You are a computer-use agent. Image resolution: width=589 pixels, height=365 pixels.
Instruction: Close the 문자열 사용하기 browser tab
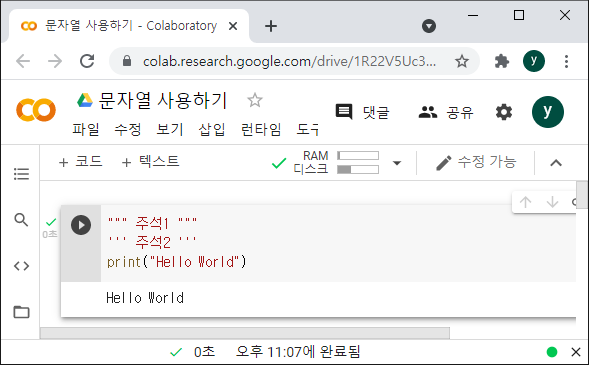pos(233,26)
